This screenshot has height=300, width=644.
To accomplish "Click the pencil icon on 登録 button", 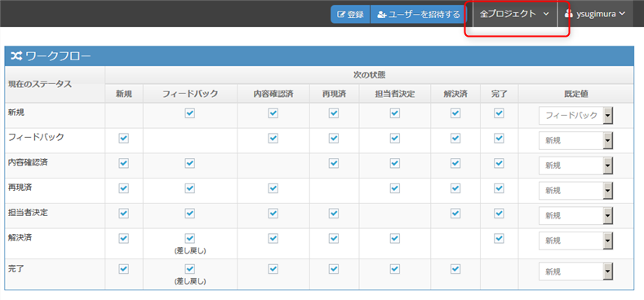I will click(x=341, y=15).
